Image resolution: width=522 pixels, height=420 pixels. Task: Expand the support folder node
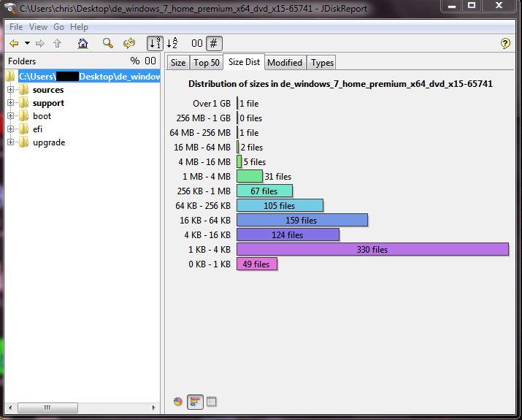point(10,103)
